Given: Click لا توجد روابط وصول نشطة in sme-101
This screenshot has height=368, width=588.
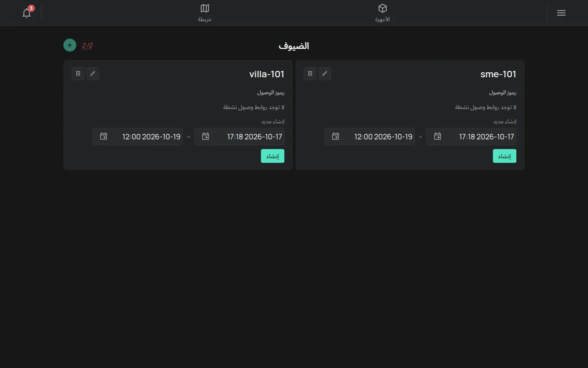Looking at the screenshot, I should 486,107.
